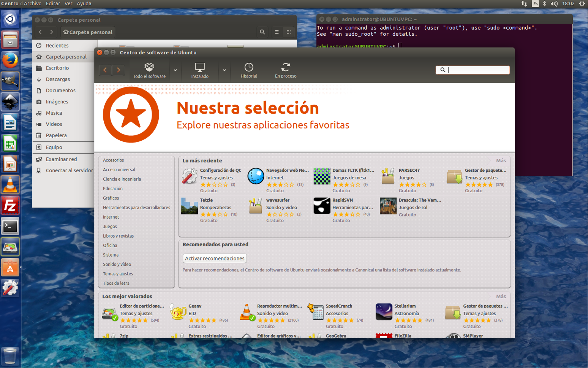Go back with the software center arrow
The width and height of the screenshot is (588, 368).
pyautogui.click(x=105, y=70)
